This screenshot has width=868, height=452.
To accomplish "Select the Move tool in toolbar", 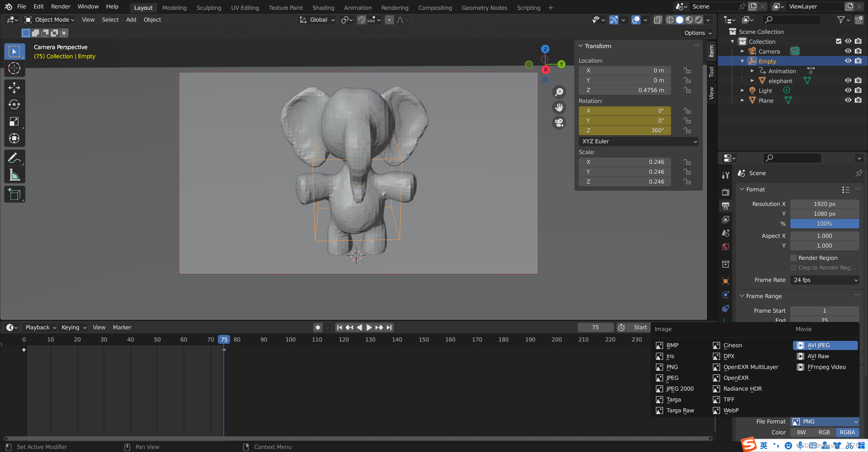I will click(14, 88).
